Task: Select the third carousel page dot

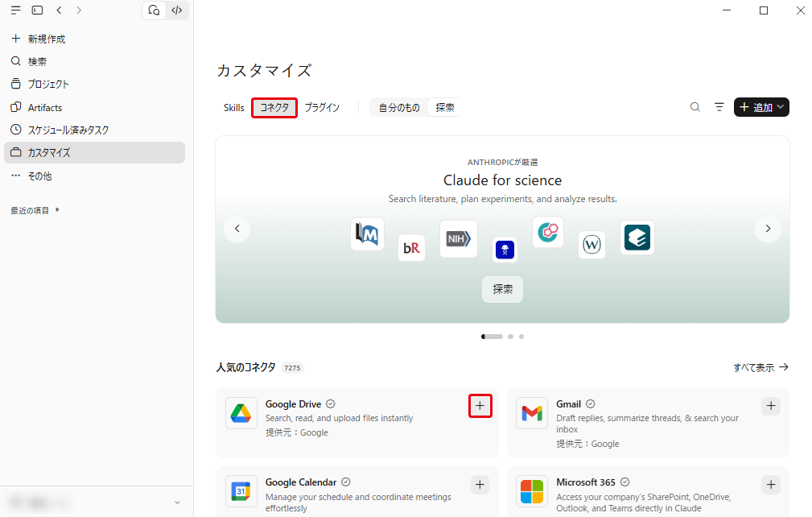Action: pos(521,337)
